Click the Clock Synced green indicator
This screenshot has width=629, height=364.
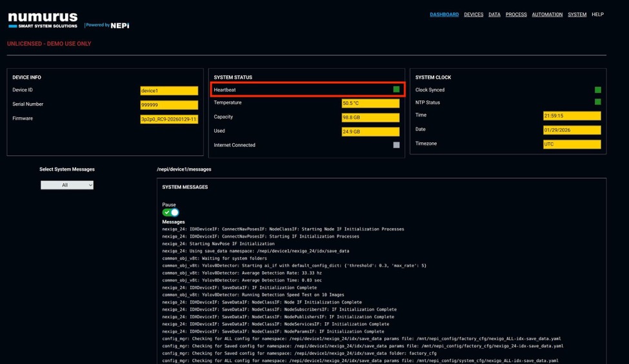[x=597, y=90]
